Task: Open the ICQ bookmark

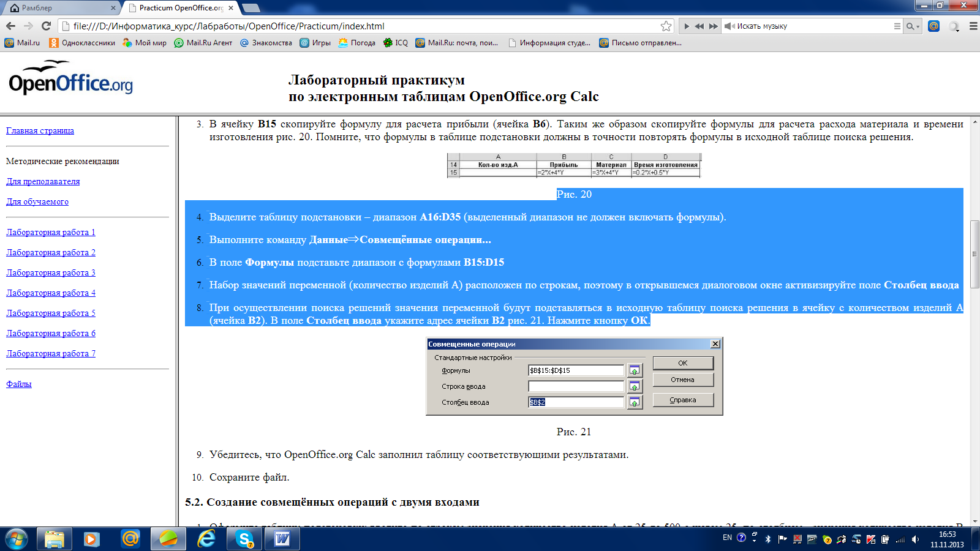Action: (x=395, y=43)
